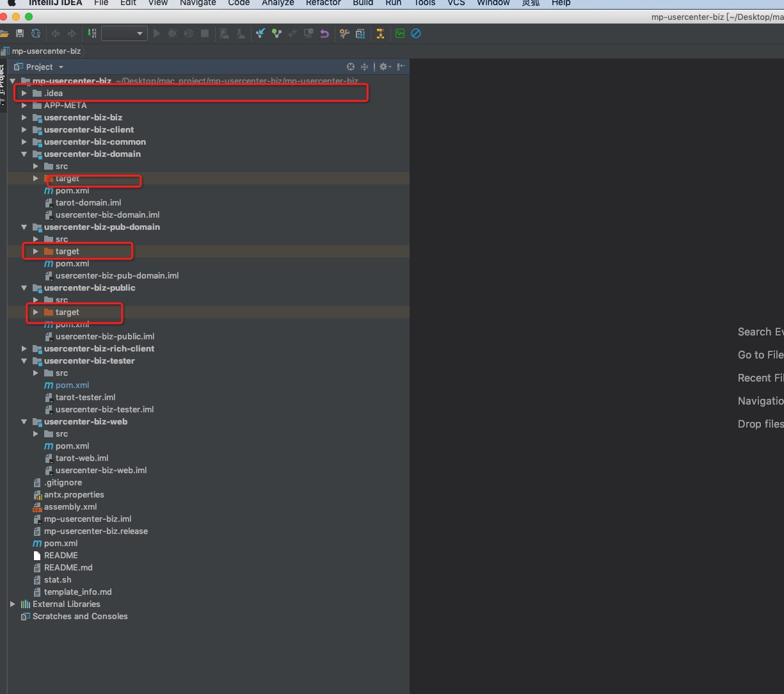Click the Stop square icon
Screen dimensions: 784x694
[205, 33]
